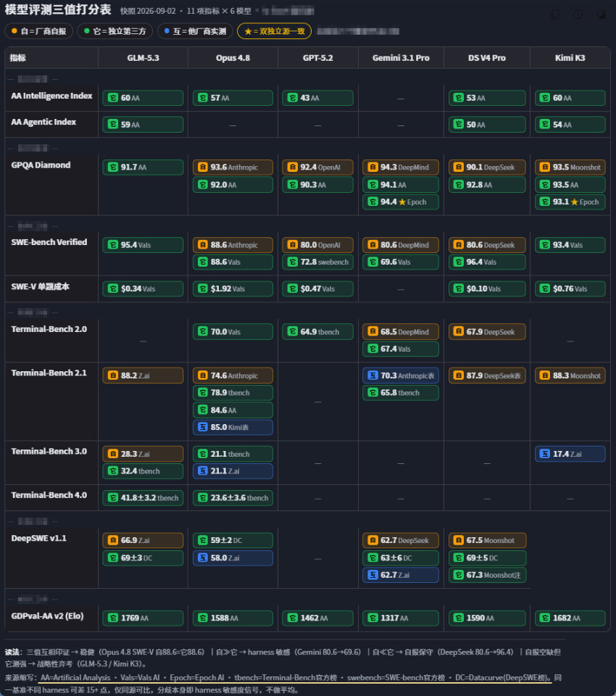Screen dimensions: 616x696
Task: Click the SWE-bench Verified row label
Action: click(x=49, y=242)
